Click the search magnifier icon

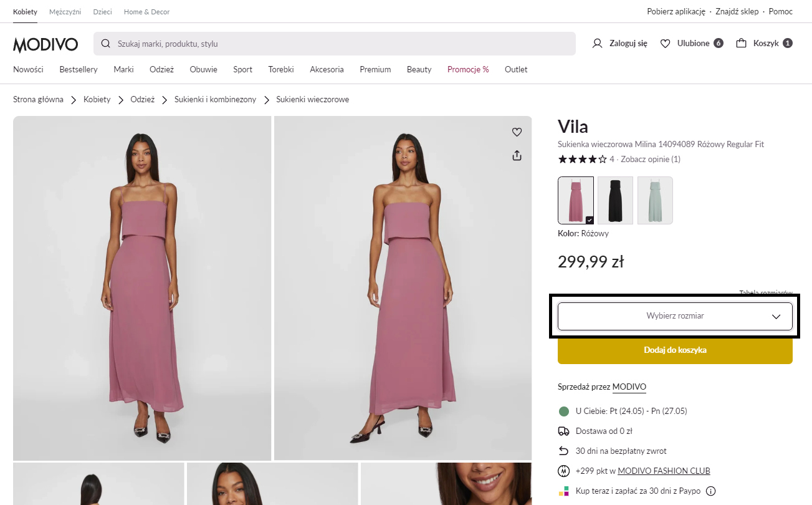tap(106, 44)
